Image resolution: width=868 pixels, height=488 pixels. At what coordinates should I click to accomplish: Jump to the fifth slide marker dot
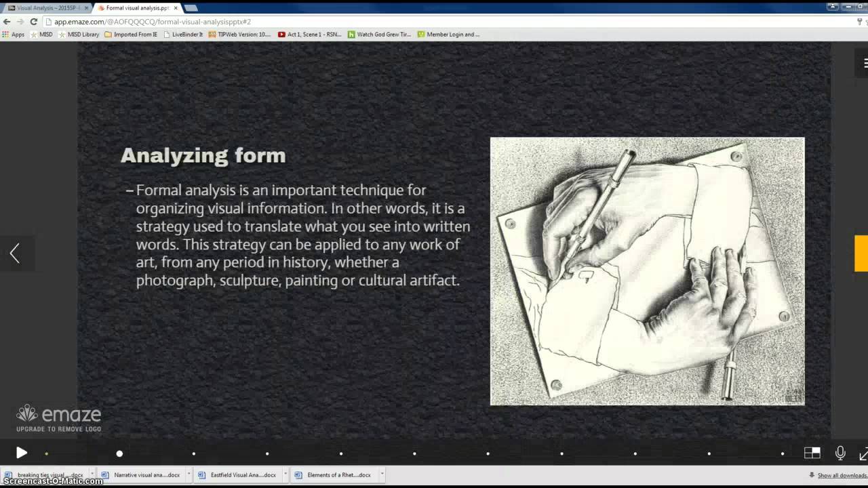340,453
